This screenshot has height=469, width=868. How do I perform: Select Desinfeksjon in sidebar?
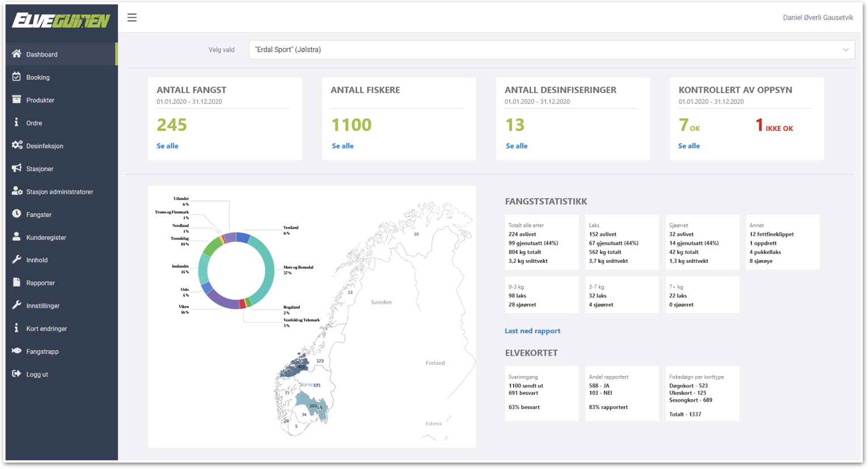click(61, 146)
